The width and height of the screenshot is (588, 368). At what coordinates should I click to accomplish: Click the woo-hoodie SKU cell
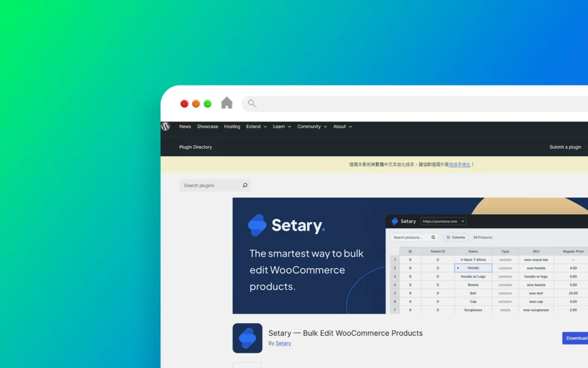(x=536, y=268)
